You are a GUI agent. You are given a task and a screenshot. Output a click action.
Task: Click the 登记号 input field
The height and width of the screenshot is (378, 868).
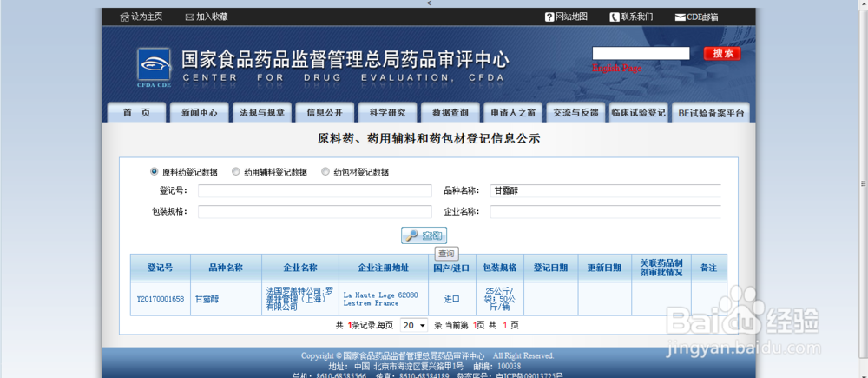click(315, 190)
